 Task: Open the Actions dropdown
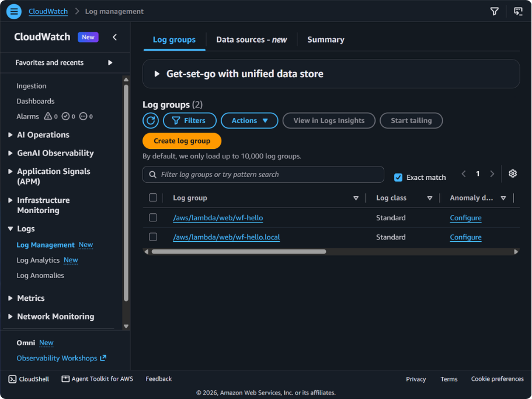pos(249,120)
